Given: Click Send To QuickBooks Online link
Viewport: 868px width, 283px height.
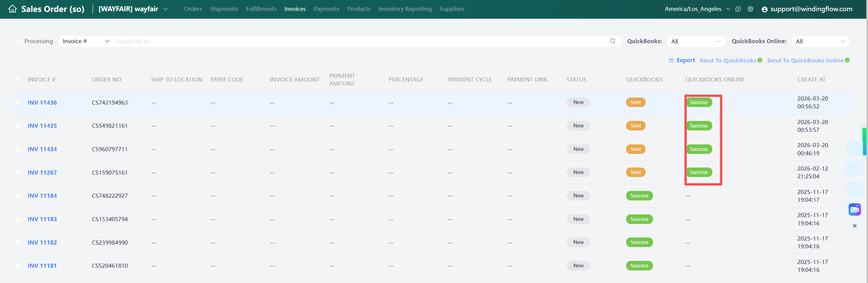Looking at the screenshot, I should [x=805, y=60].
